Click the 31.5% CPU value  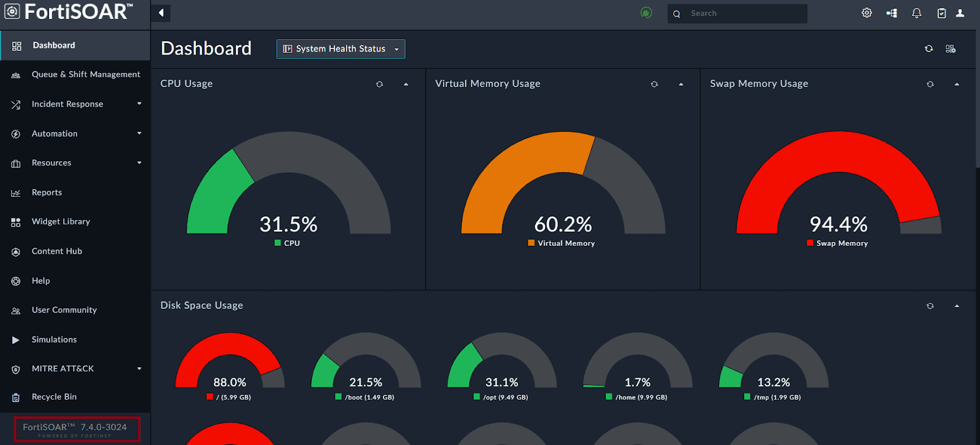tap(288, 224)
